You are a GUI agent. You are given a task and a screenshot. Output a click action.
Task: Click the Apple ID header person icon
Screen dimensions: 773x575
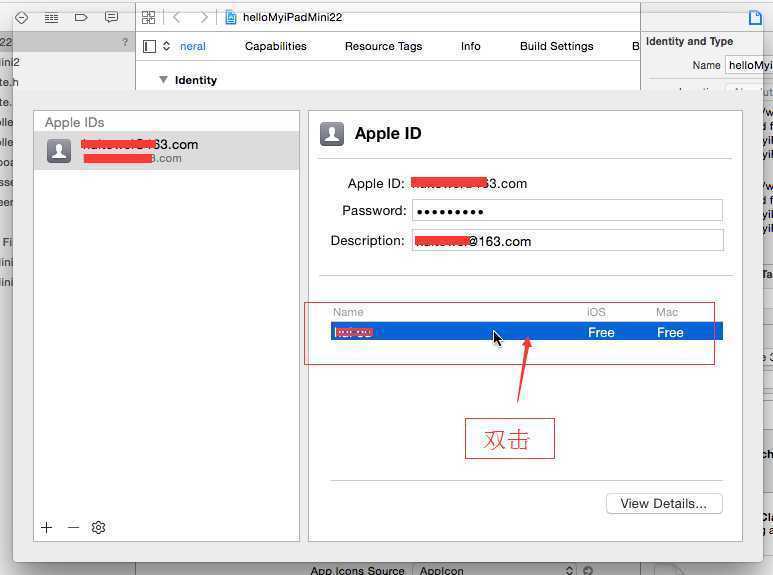[x=332, y=134]
